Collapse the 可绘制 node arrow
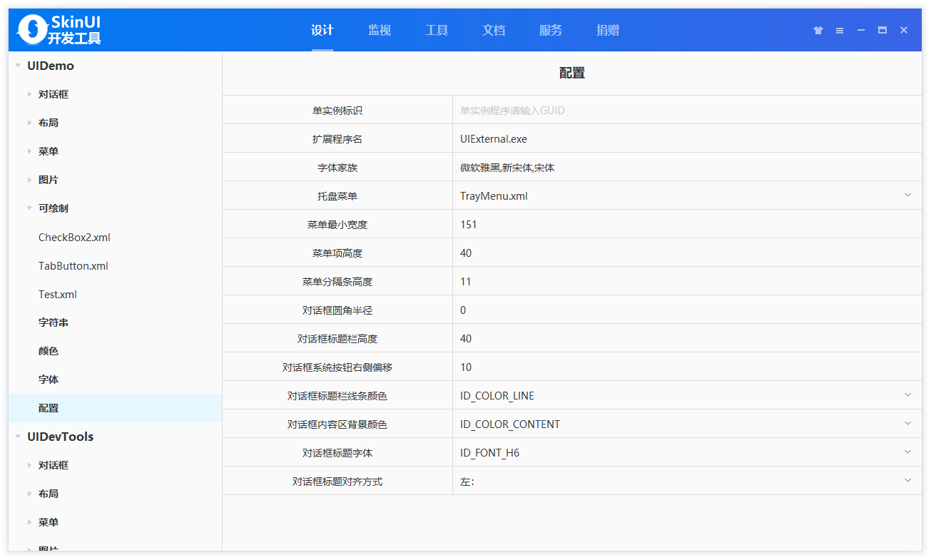 (x=29, y=208)
